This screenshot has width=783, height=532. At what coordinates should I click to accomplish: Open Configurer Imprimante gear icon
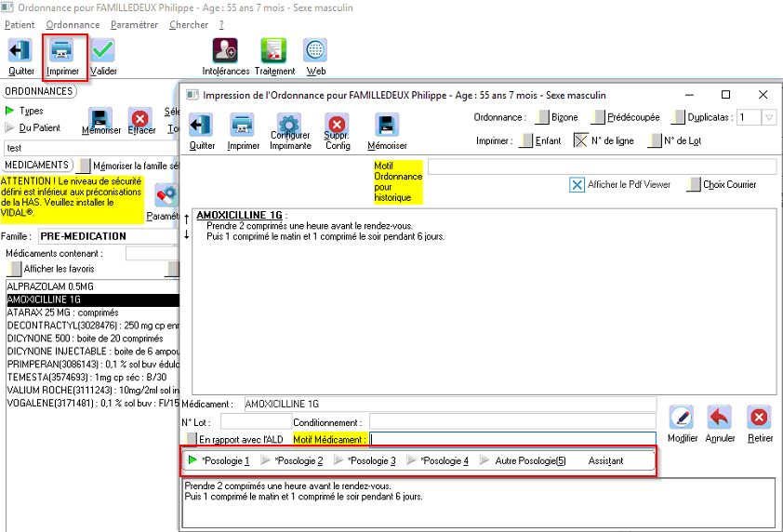coord(289,124)
